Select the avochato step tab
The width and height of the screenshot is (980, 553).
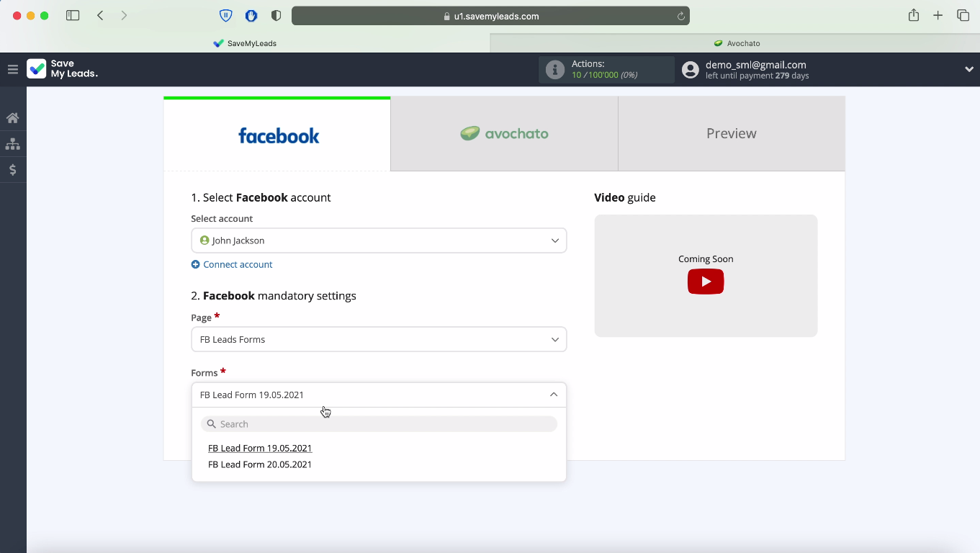(x=504, y=134)
